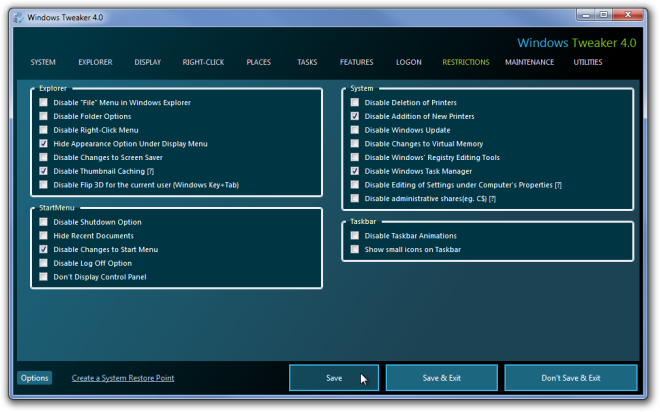Maximize the Windows Tweaker window
Viewport: 660px width, 412px height.
coord(603,15)
